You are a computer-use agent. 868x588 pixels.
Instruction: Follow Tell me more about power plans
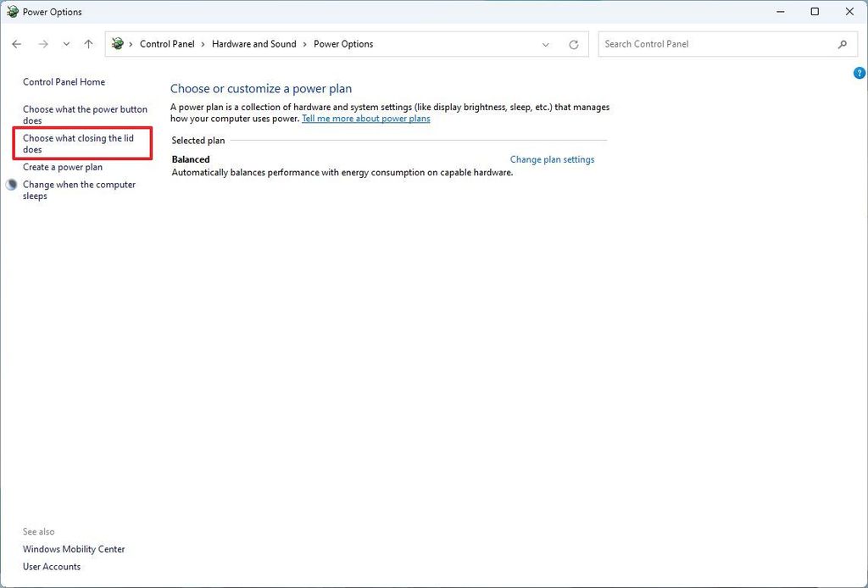365,119
